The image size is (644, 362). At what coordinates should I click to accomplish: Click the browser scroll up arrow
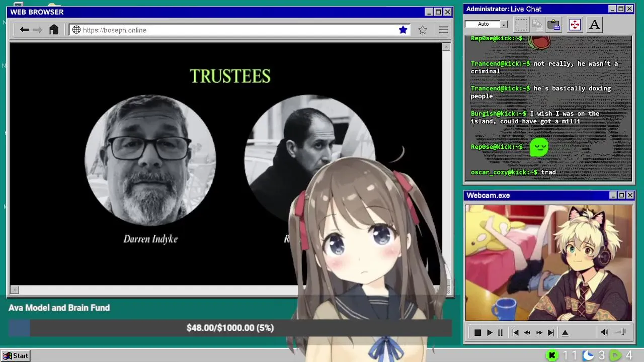click(446, 47)
